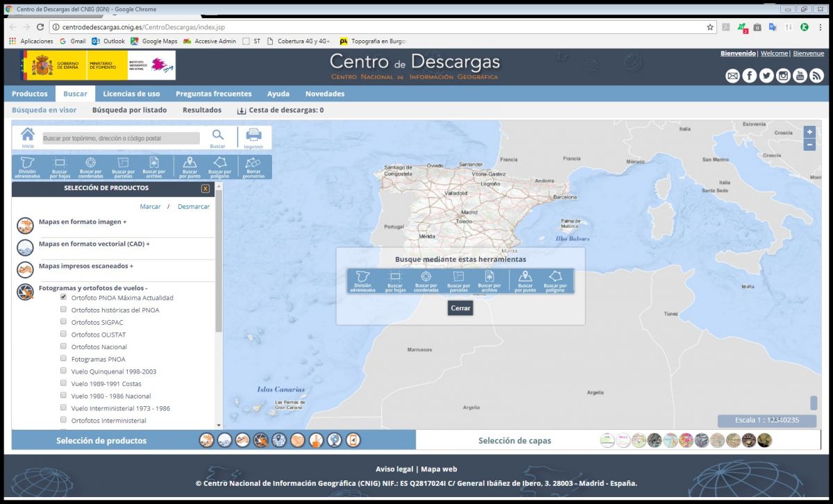Choose Buscar por punto in the center popup
833x504 pixels.
[525, 281]
